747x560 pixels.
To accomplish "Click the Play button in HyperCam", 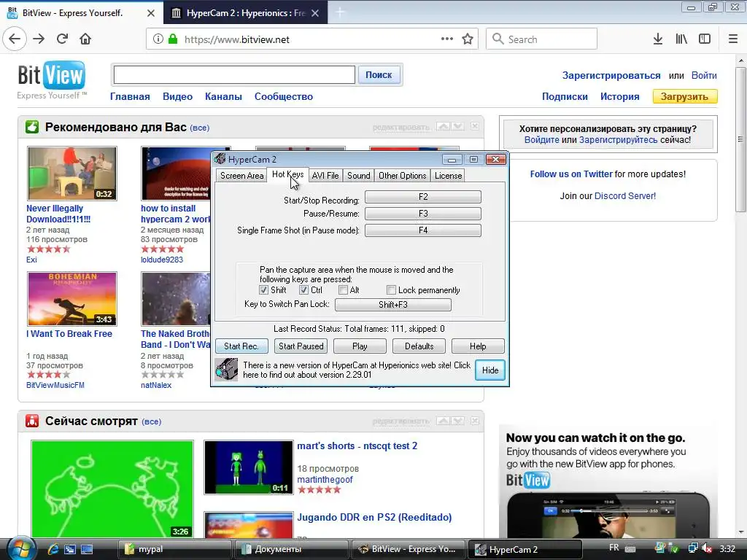I will pyautogui.click(x=360, y=346).
